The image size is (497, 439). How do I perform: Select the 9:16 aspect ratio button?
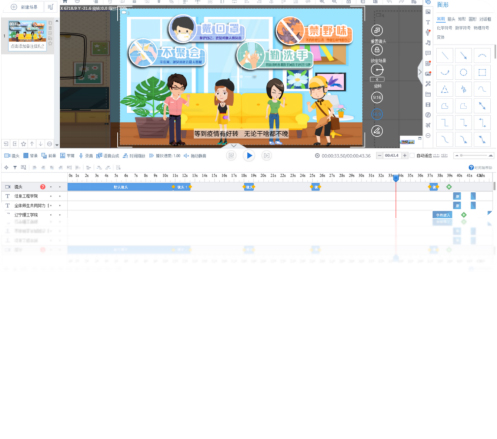pyautogui.click(x=377, y=98)
